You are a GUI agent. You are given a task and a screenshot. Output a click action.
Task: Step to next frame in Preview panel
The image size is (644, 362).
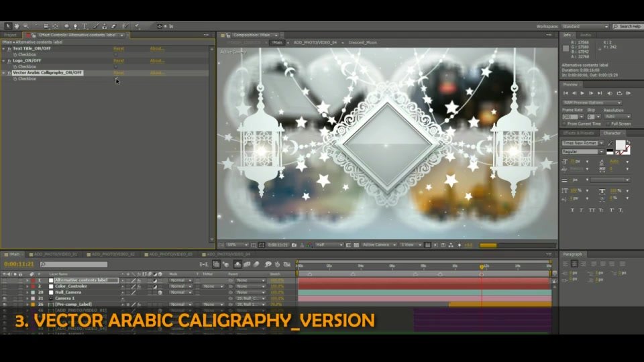point(591,94)
